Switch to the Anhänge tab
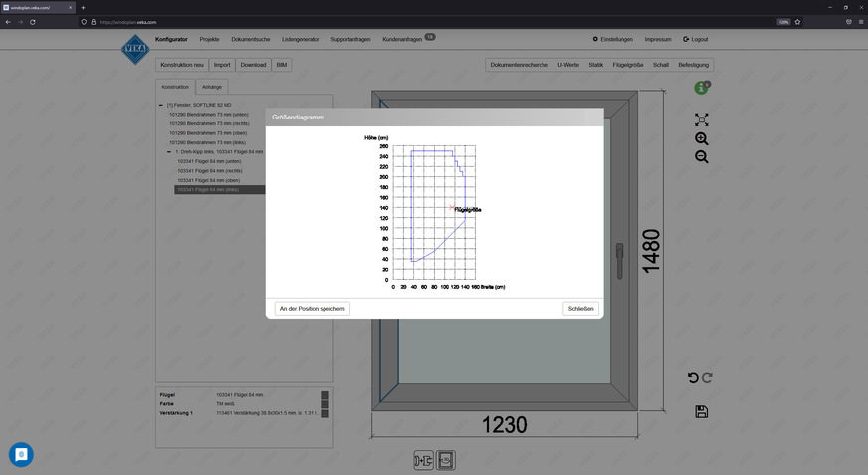Screen dimensions: 868x475 [x=211, y=87]
